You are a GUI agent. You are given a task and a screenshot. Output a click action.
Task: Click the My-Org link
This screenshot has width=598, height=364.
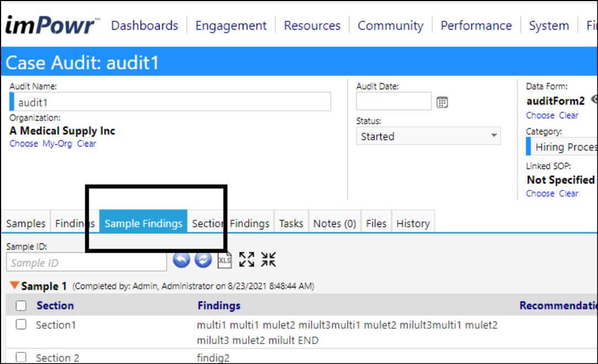[57, 144]
